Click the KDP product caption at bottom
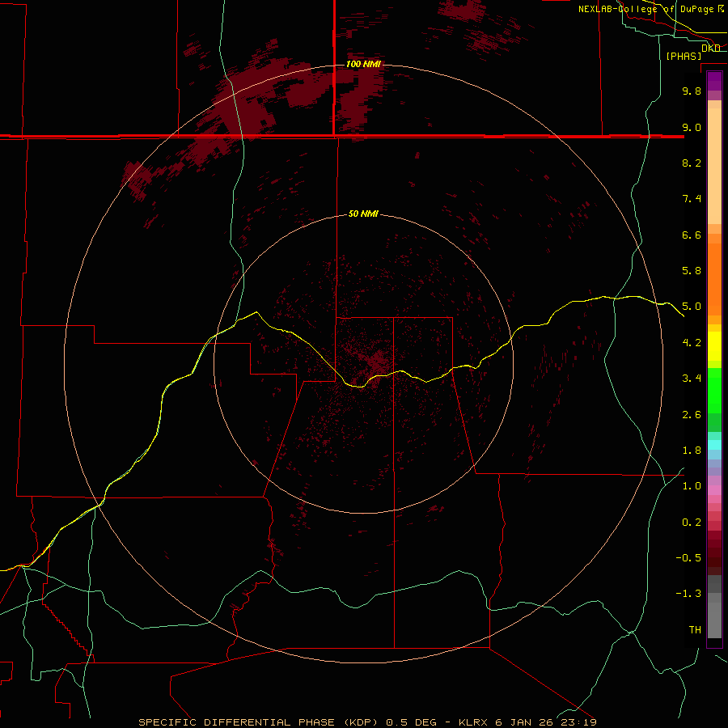Screen dimensions: 728x728 368,722
